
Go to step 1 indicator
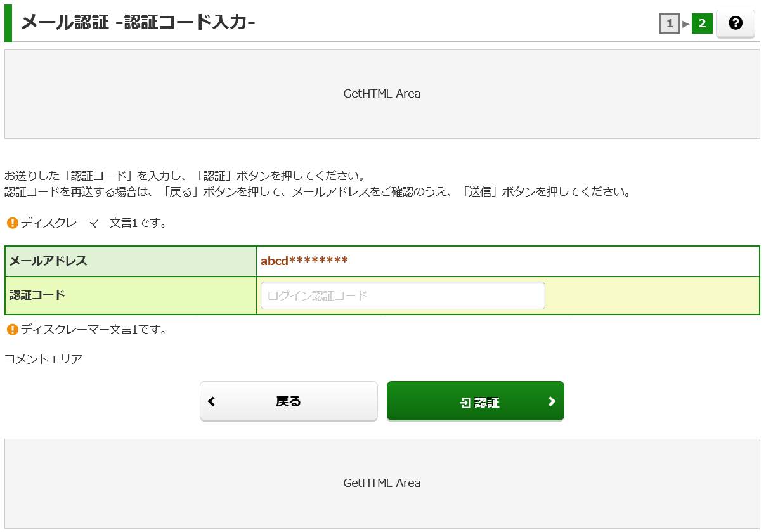tap(670, 24)
